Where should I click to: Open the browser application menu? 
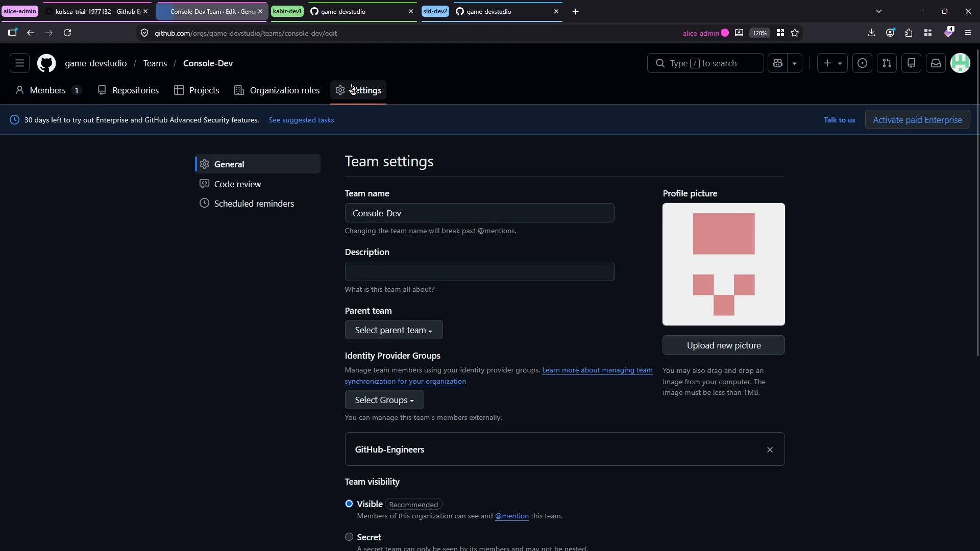click(968, 33)
